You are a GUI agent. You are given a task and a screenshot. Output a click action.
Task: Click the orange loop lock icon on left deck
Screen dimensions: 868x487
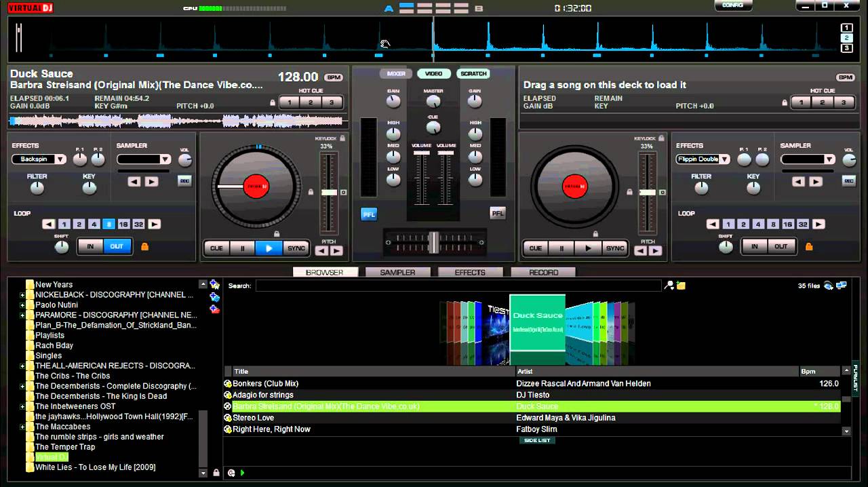(144, 247)
